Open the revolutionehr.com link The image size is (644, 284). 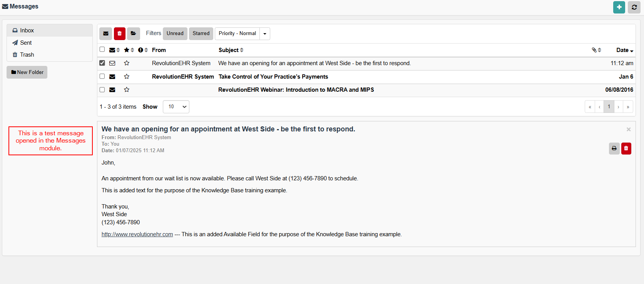click(x=137, y=234)
